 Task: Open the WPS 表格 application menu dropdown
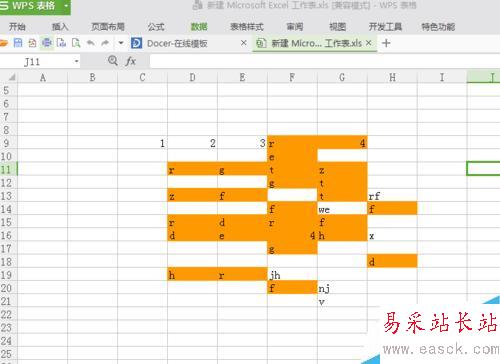tap(66, 6)
